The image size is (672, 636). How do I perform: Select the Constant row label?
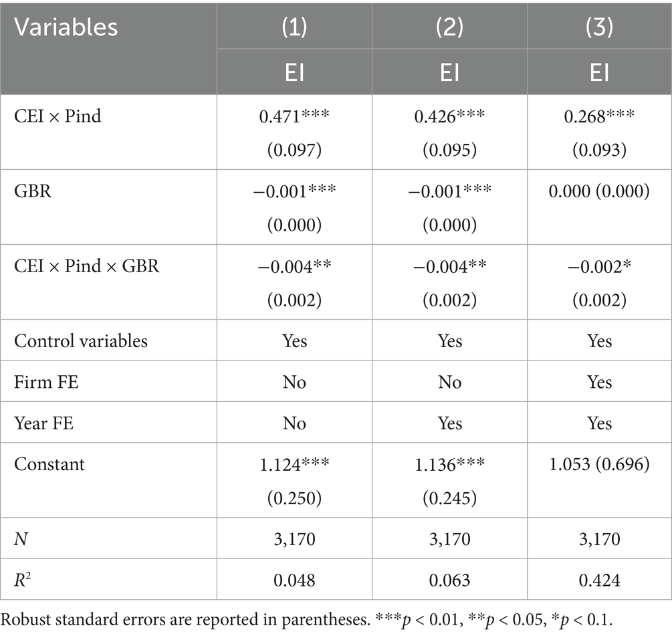49,464
